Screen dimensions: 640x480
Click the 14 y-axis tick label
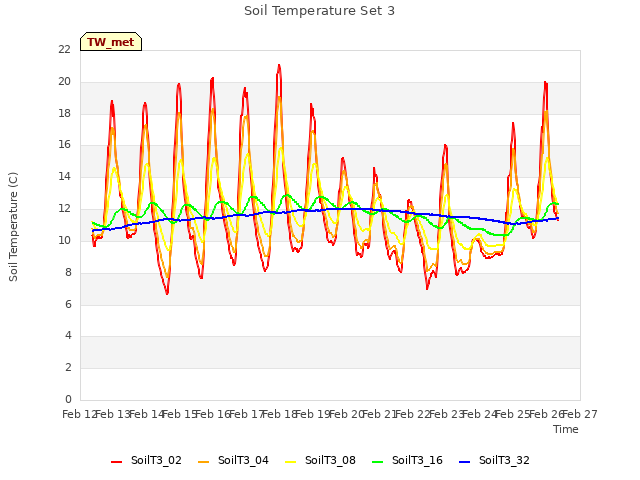(64, 177)
